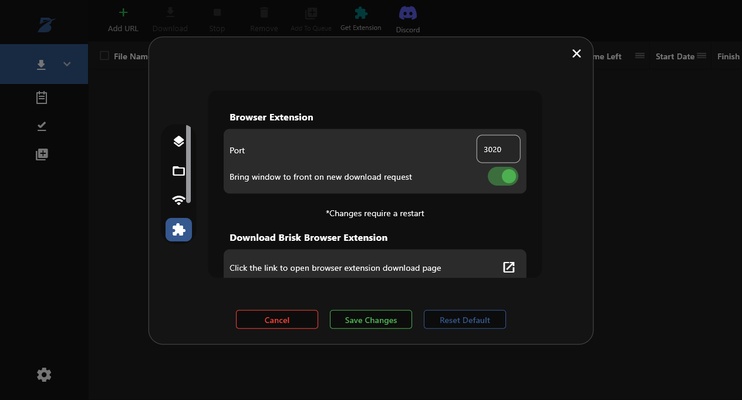The width and height of the screenshot is (742, 400).
Task: Click the Start Date column menu icon
Action: click(x=702, y=56)
